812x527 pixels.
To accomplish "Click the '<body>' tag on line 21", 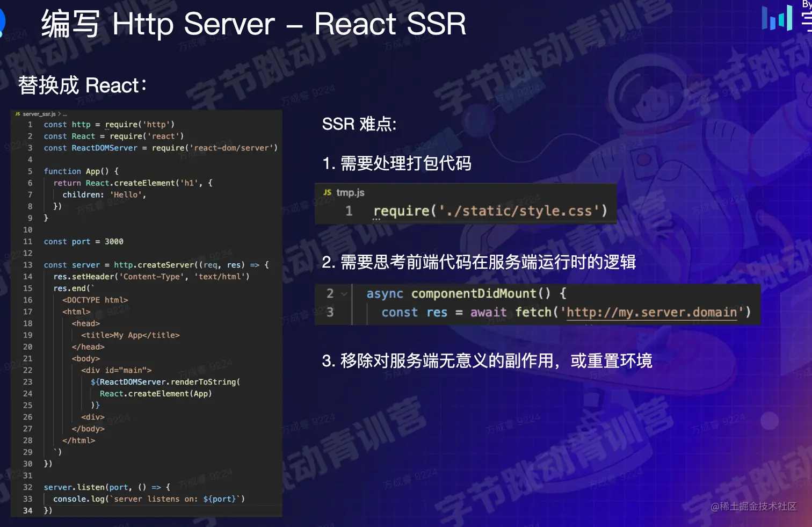I will pyautogui.click(x=86, y=359).
